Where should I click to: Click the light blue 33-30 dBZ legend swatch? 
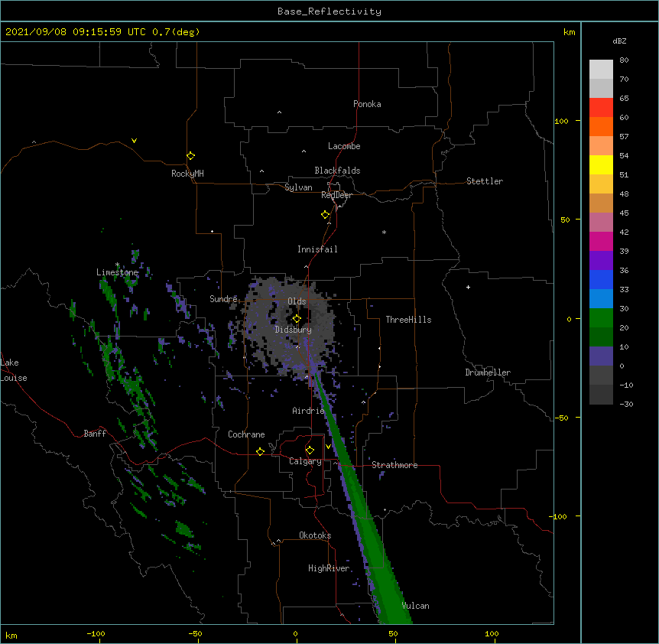click(601, 299)
